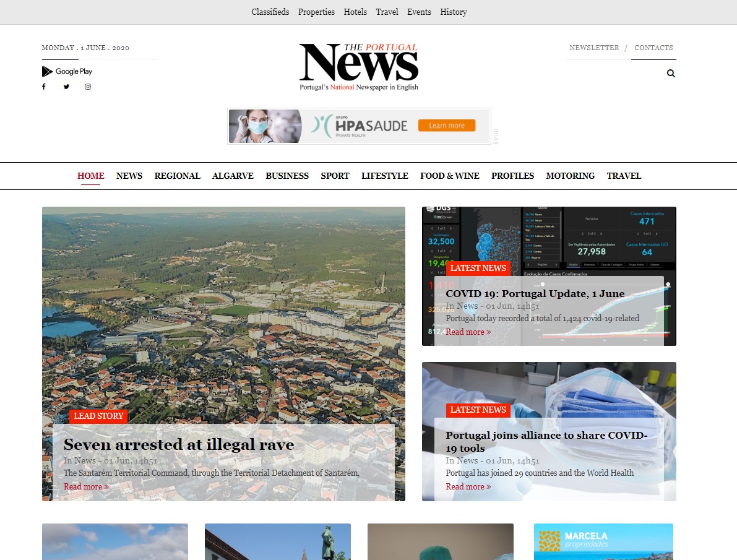Click the search magnifier icon
The width and height of the screenshot is (737, 560).
671,74
